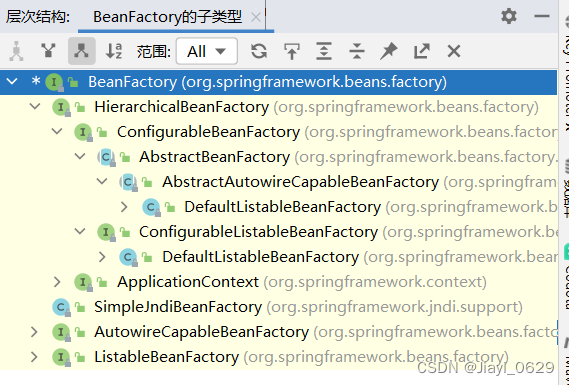Export the hierarchy to text file
Screen dimensions: 569x385
[x=422, y=51]
